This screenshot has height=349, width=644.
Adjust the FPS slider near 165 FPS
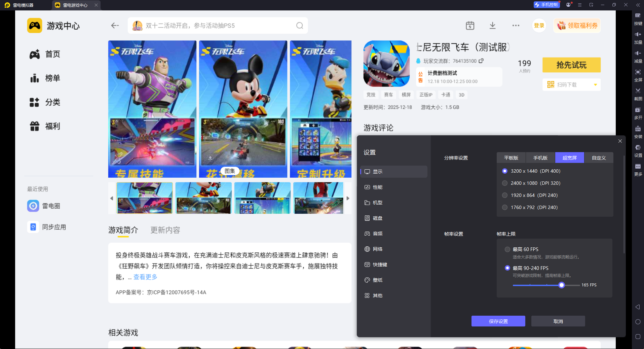tap(561, 285)
